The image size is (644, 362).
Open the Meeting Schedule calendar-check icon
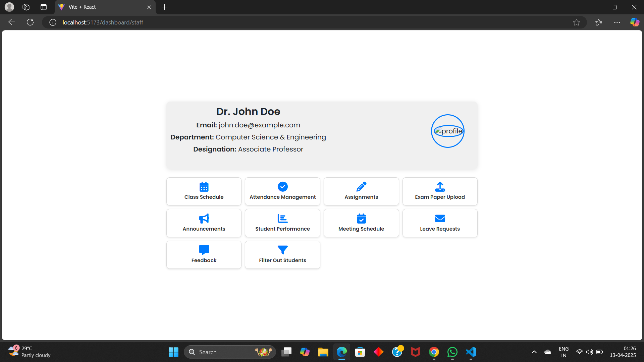pyautogui.click(x=361, y=219)
